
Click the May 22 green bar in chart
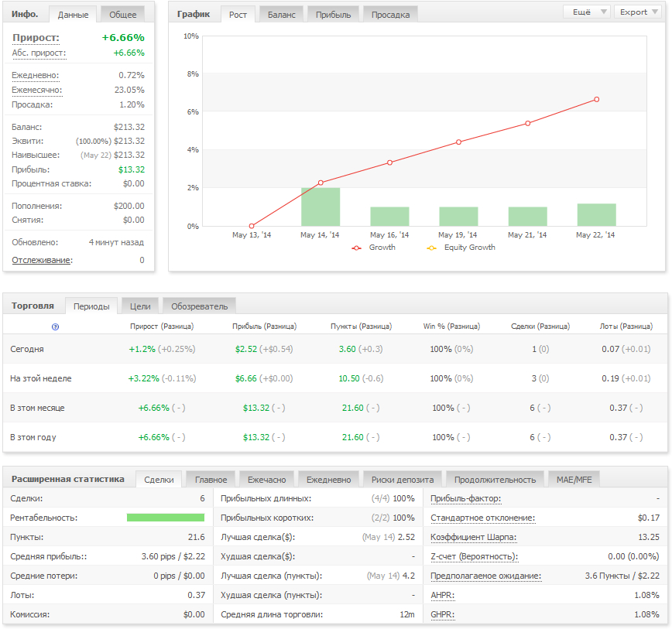click(x=597, y=215)
